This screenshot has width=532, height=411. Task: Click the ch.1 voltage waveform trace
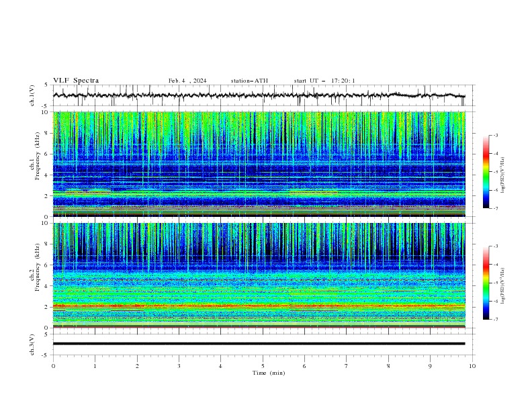(x=259, y=95)
